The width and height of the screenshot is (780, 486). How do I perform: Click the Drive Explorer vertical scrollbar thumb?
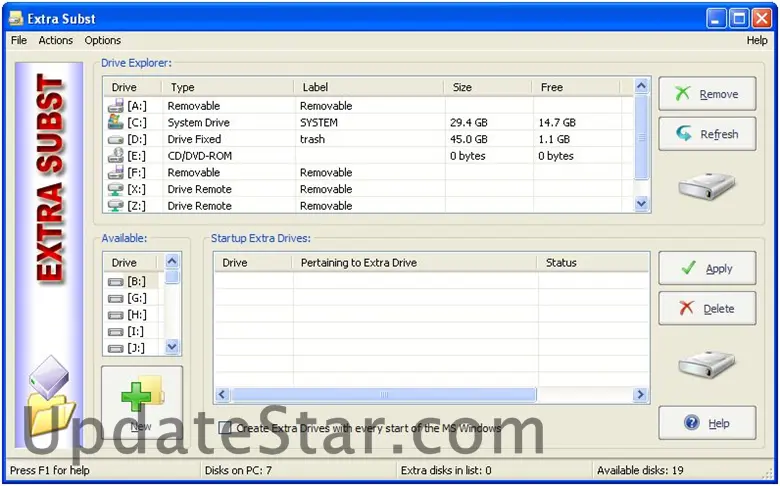point(641,138)
